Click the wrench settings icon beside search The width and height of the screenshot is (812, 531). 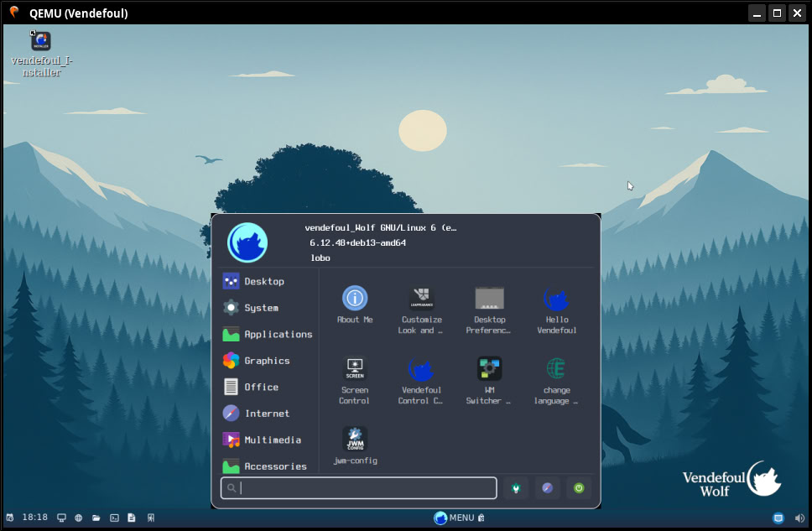(x=516, y=488)
